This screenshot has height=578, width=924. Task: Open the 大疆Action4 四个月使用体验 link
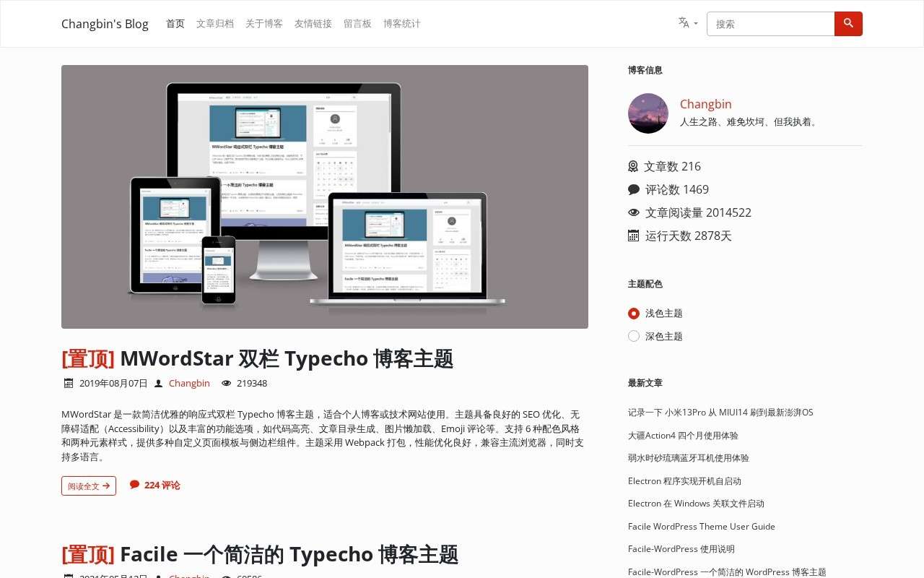[683, 436]
